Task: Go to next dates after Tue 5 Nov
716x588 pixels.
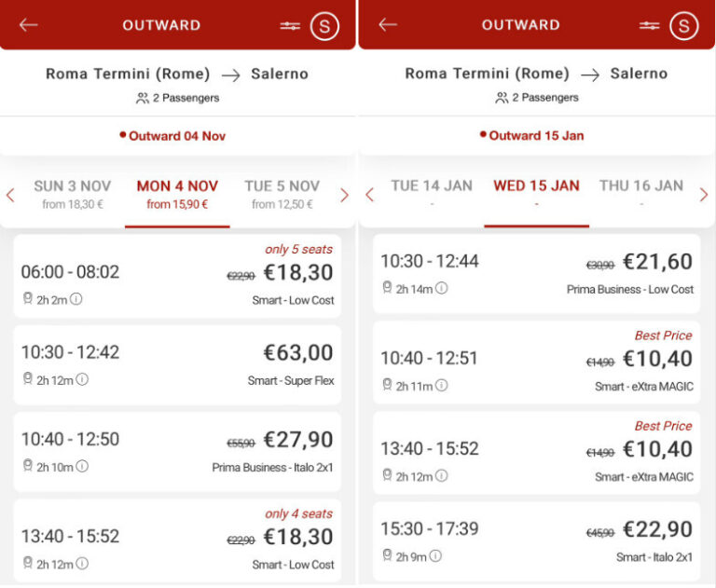Action: click(344, 195)
